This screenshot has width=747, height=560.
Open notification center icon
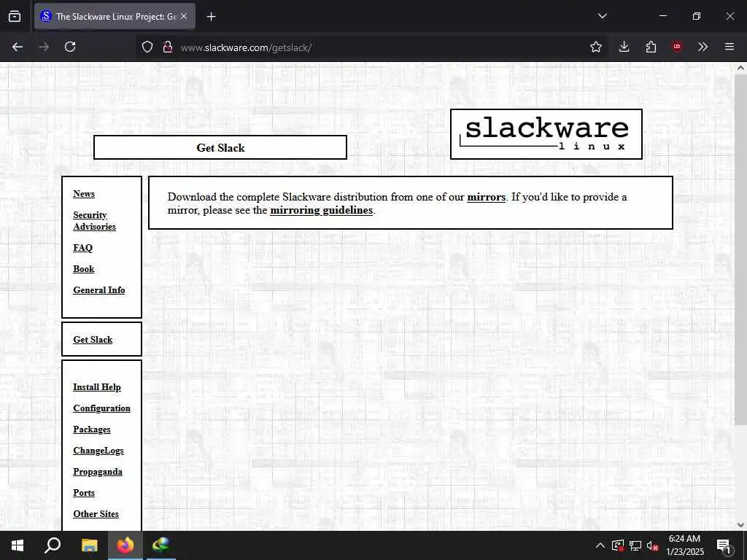click(724, 545)
